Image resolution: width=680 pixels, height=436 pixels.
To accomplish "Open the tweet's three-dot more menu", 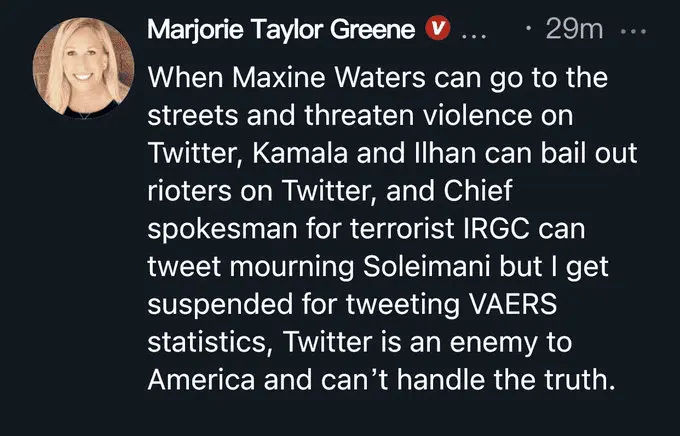I will pyautogui.click(x=635, y=30).
